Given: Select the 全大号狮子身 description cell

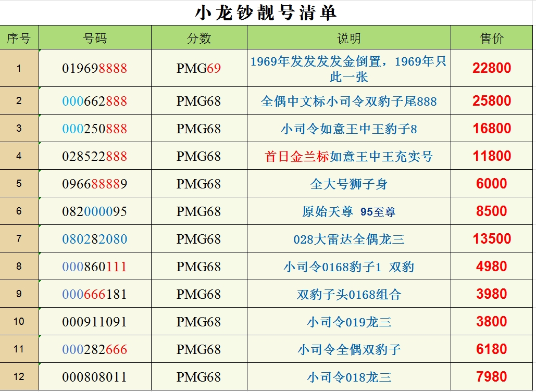Looking at the screenshot, I should coord(348,184).
